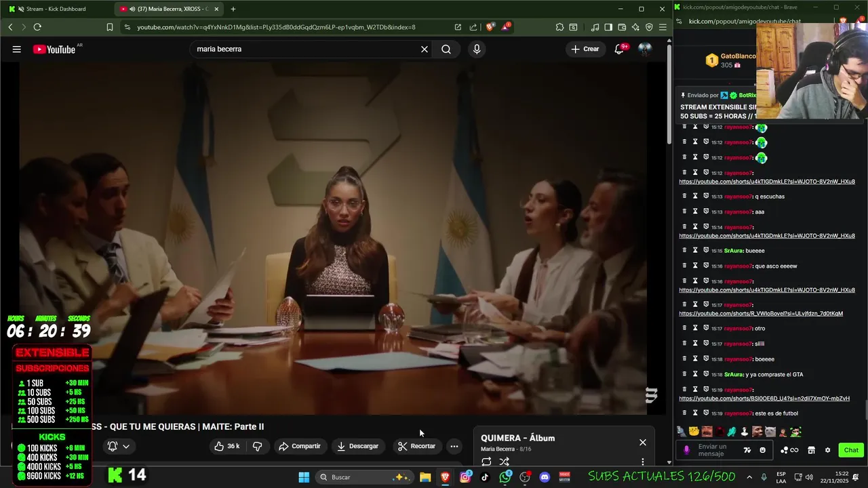Switch to Stream - Kick Dashboard tab

point(57,9)
